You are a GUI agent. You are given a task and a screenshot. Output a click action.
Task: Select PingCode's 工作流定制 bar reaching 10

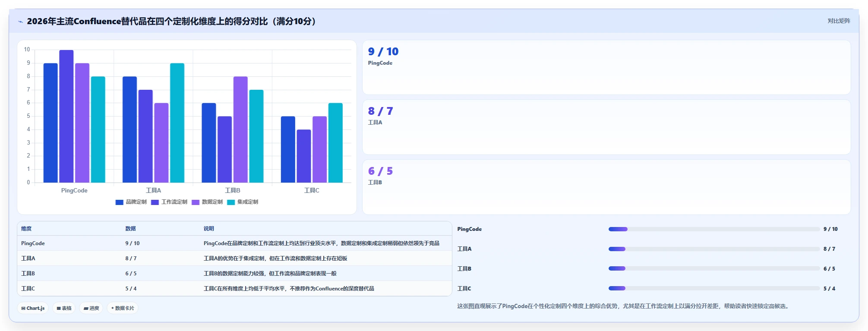[66, 117]
